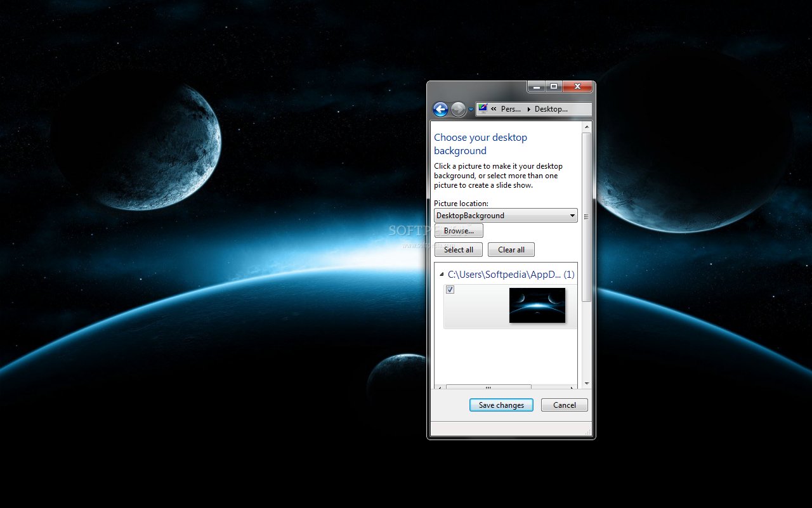This screenshot has height=508, width=812.
Task: Click the Clear all button
Action: coord(511,250)
